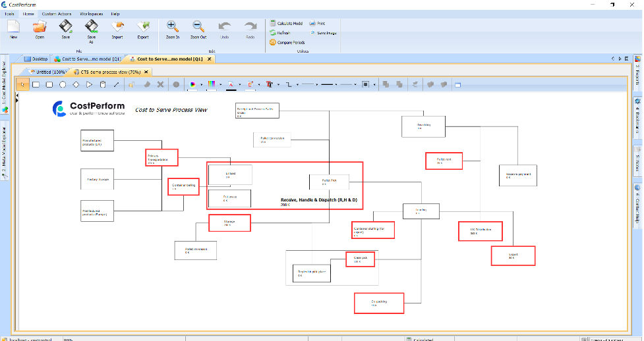Screen dimensions: 644x341
Task: Select the rectangle shape tool
Action: pos(36,84)
